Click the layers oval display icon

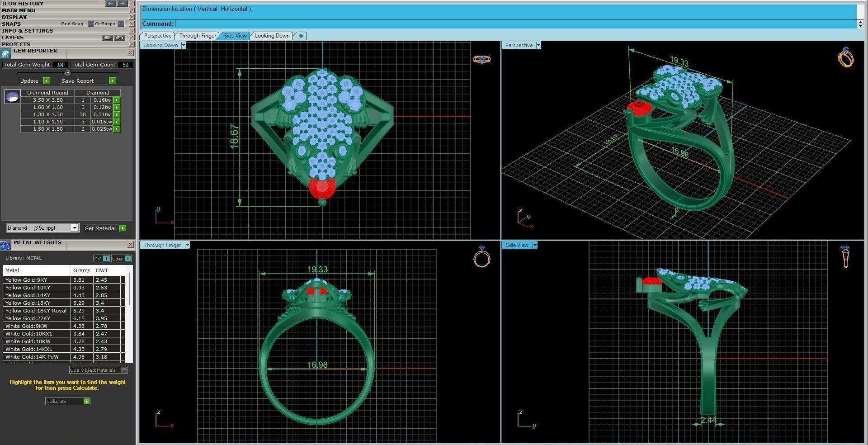[107, 38]
